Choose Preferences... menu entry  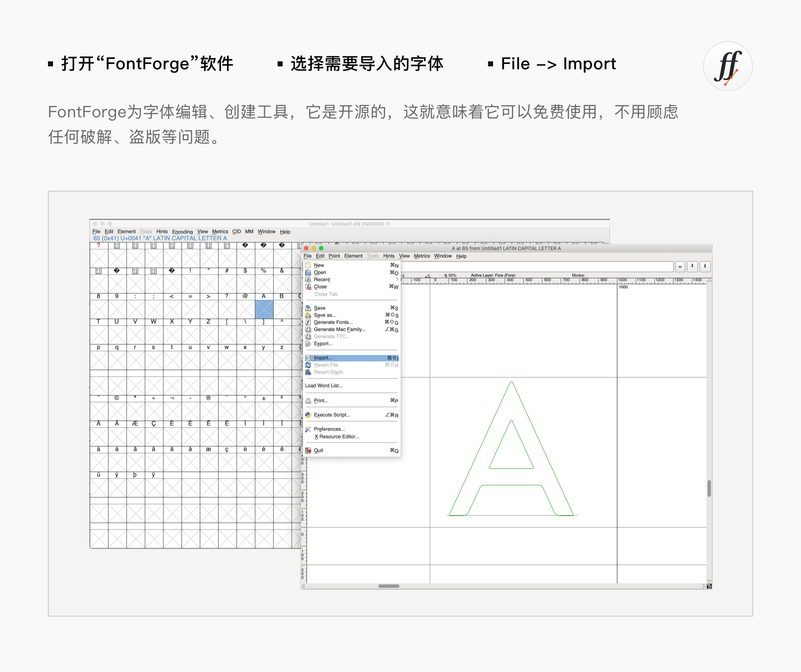tap(351, 429)
